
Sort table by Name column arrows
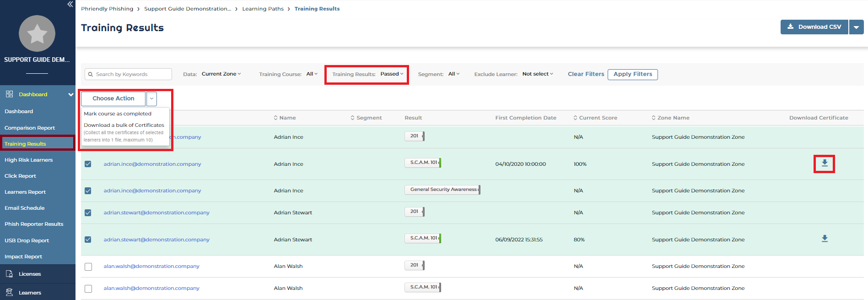coord(275,118)
